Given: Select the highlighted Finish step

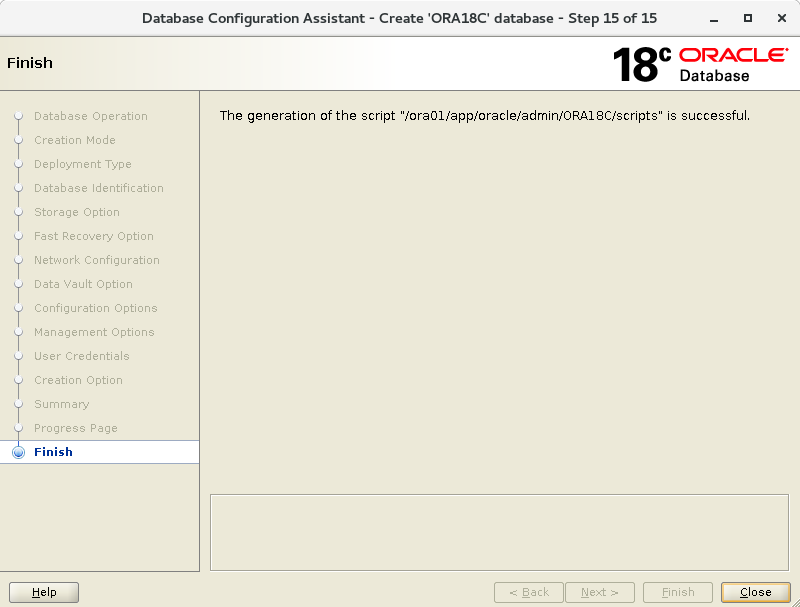Looking at the screenshot, I should coord(99,452).
